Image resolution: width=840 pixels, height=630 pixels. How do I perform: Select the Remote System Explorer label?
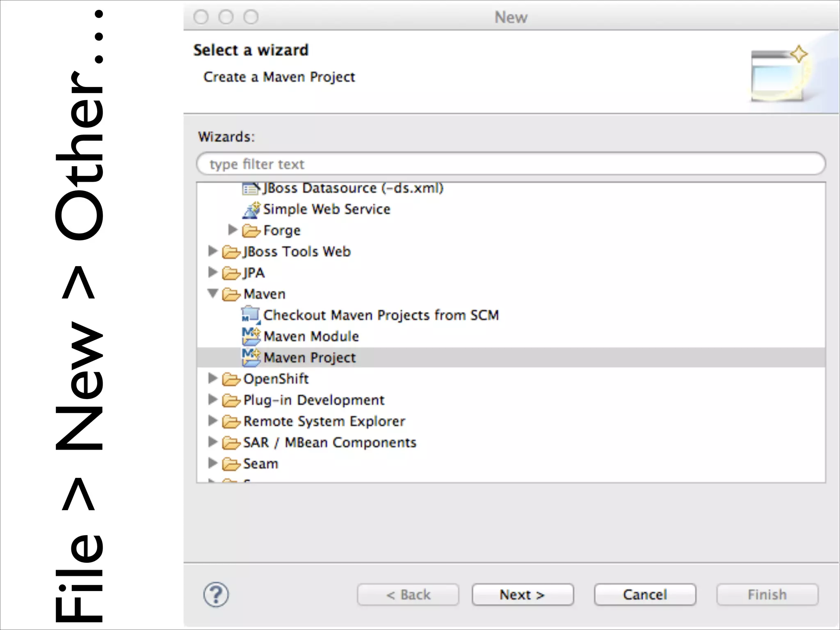[x=324, y=422]
